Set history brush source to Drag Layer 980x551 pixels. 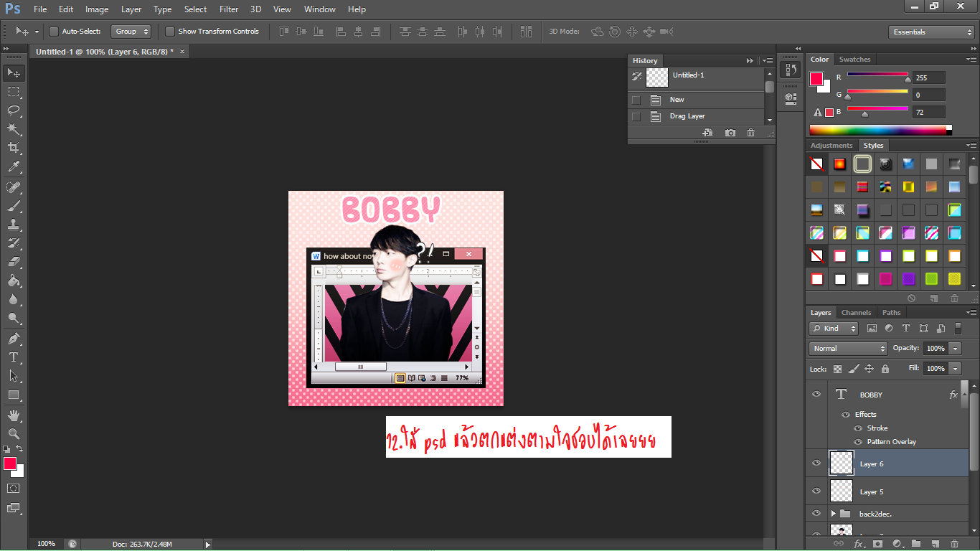[636, 116]
